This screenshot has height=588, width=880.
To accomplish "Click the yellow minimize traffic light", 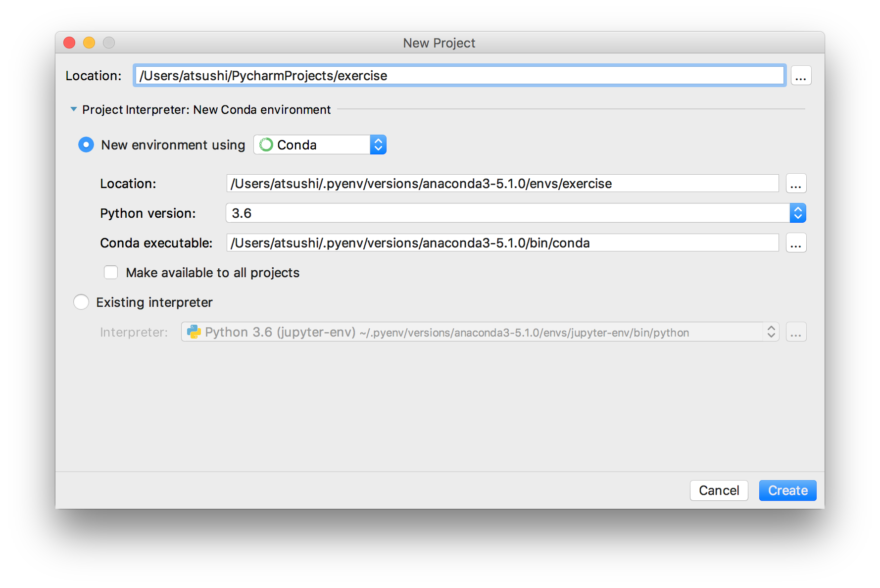I will [89, 43].
